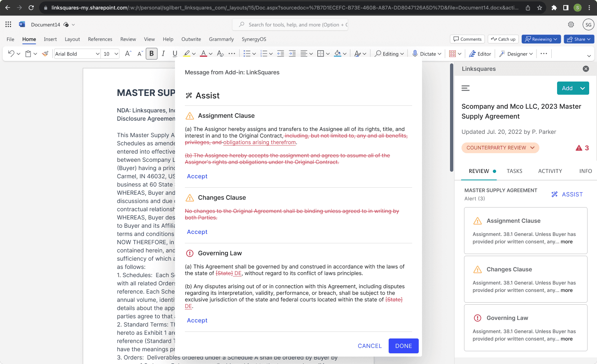Increase indent with the indent icon
Viewport: 597px width, 364px height.
[292, 54]
